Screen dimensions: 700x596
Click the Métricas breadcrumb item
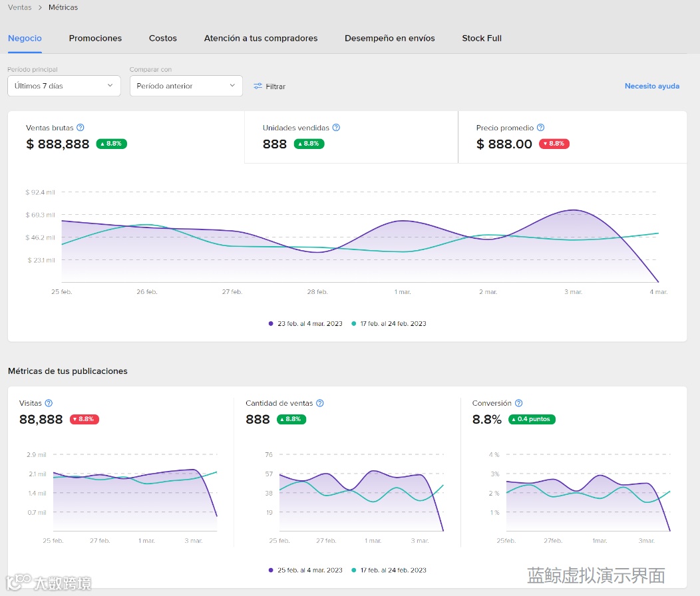[x=63, y=7]
